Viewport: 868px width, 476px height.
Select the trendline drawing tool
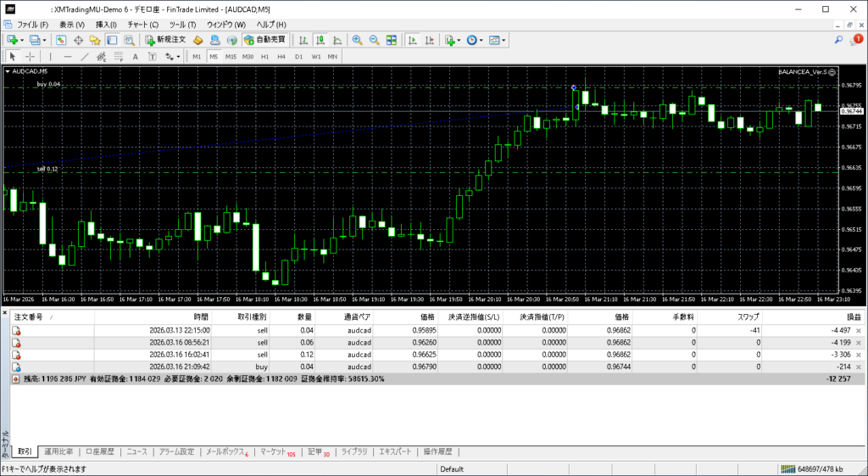pos(85,57)
